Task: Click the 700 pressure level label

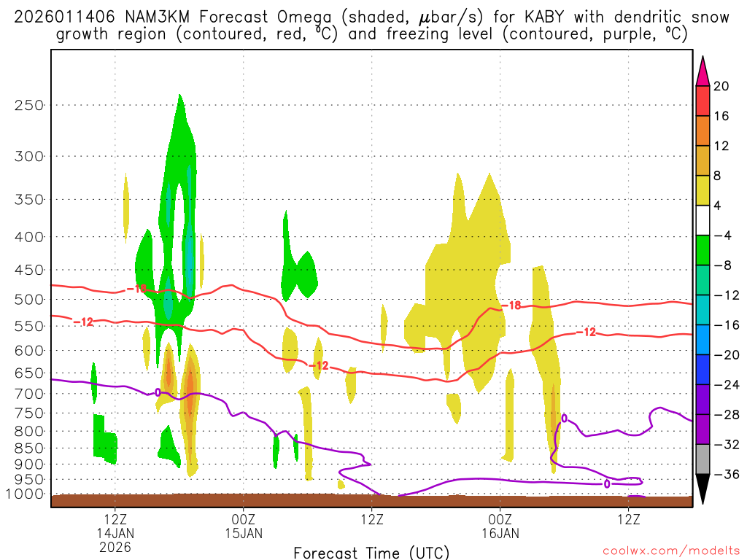Action: [x=29, y=394]
